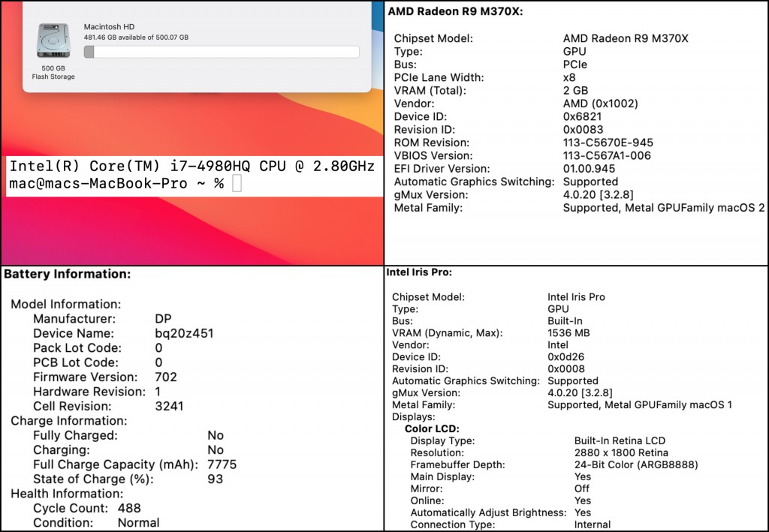This screenshot has width=769, height=532.
Task: Select Framebuffer Depth value '24-Bit Color (ARGB8888)'
Action: [x=636, y=465]
